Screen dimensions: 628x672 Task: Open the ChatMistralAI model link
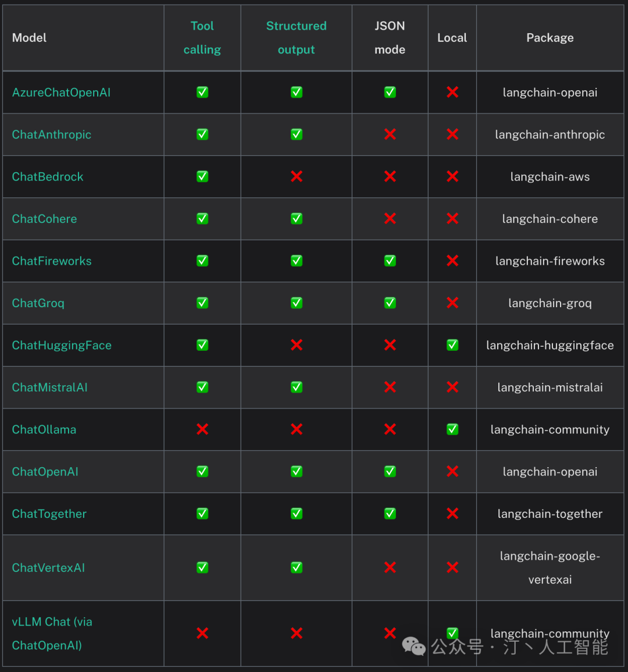49,387
